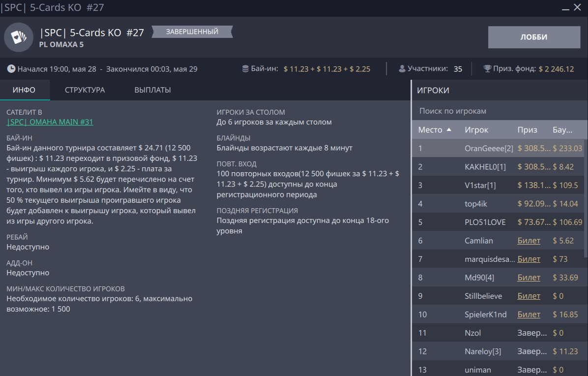Click the sort arrow next to Место
Screen dimensions: 588x376
click(449, 130)
